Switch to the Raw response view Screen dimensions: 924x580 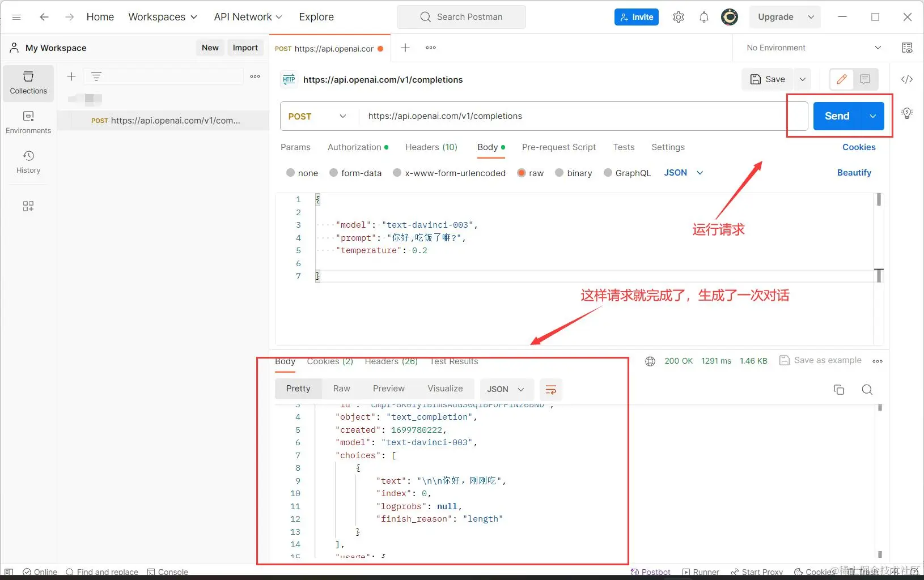(x=341, y=389)
